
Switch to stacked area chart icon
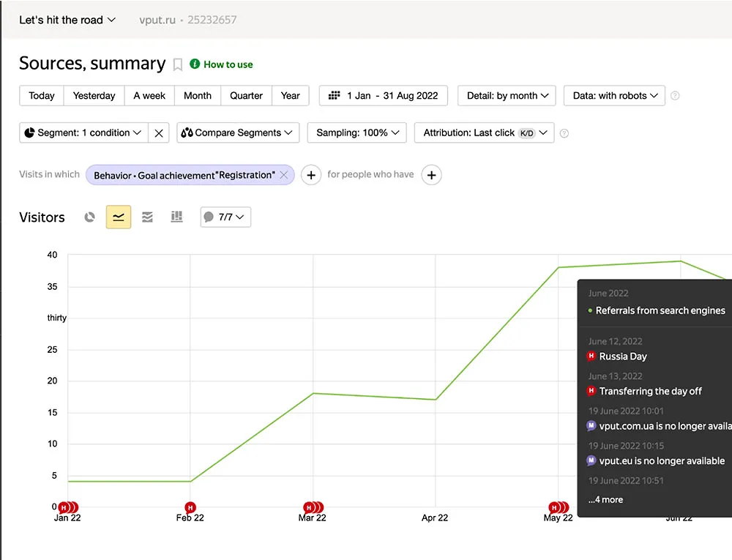(147, 217)
